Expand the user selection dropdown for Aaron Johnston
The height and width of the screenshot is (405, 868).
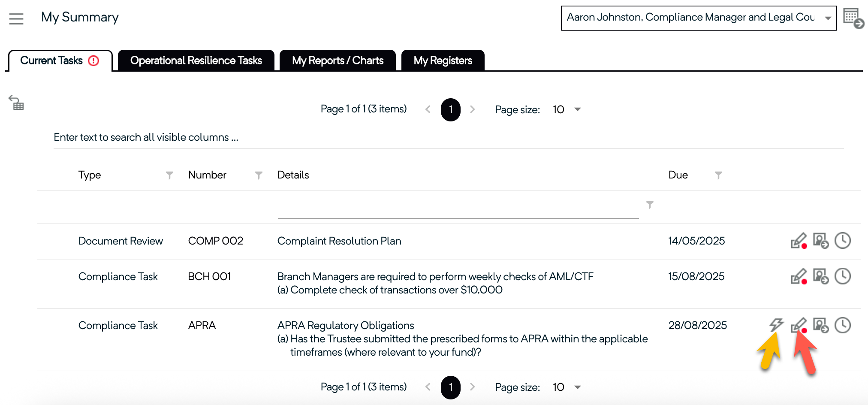(x=828, y=18)
